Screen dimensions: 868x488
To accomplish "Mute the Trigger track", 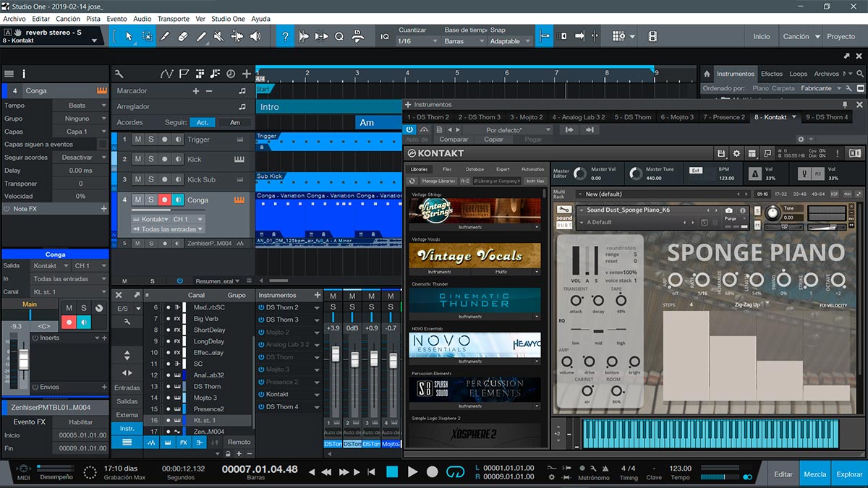I will point(137,140).
